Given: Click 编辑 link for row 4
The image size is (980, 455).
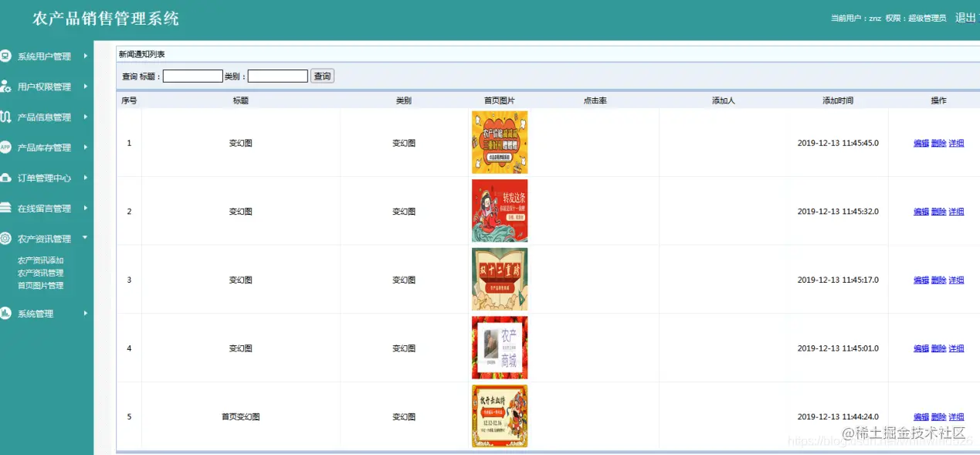Looking at the screenshot, I should (x=921, y=348).
